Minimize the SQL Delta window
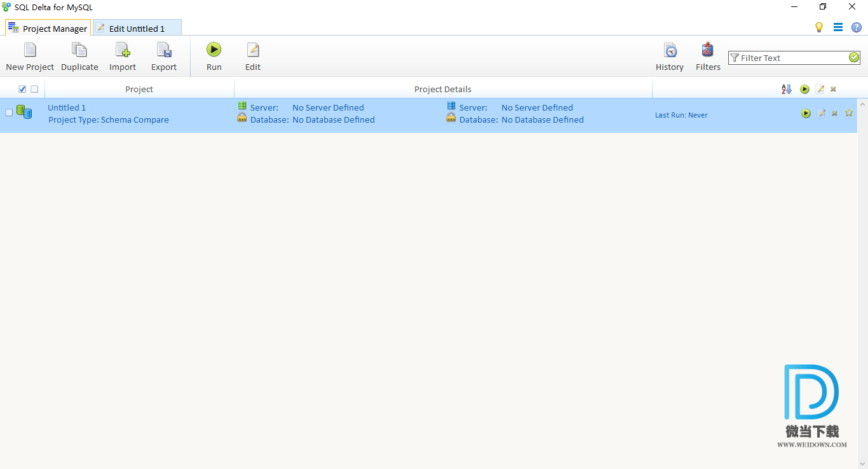The height and width of the screenshot is (469, 868). tap(794, 7)
